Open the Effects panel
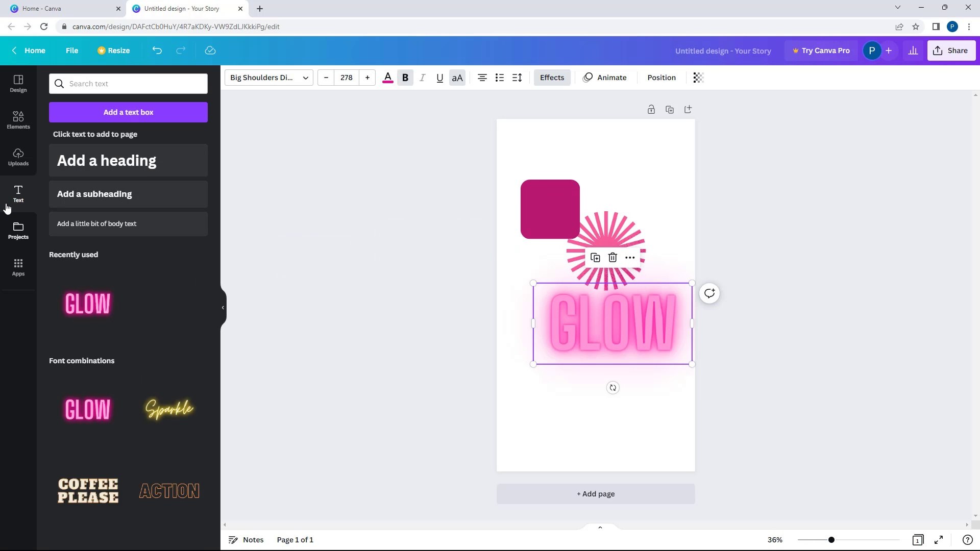This screenshot has height=551, width=980. tap(552, 78)
